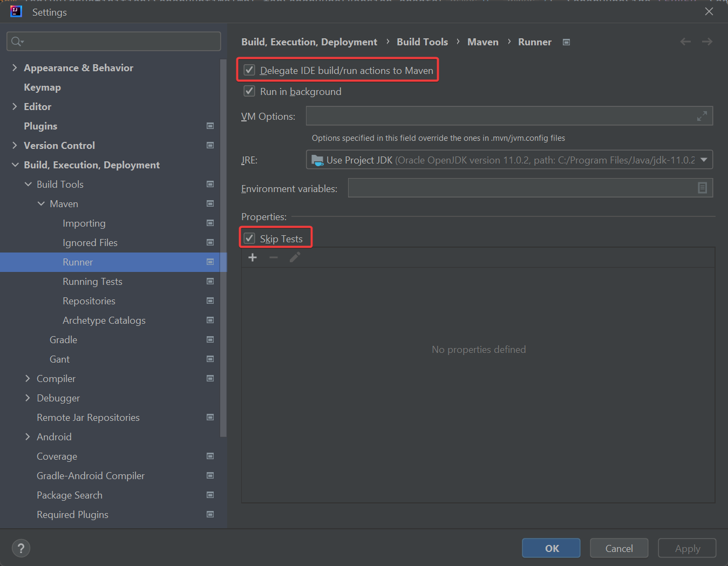Open help with the question mark button

coord(21,548)
